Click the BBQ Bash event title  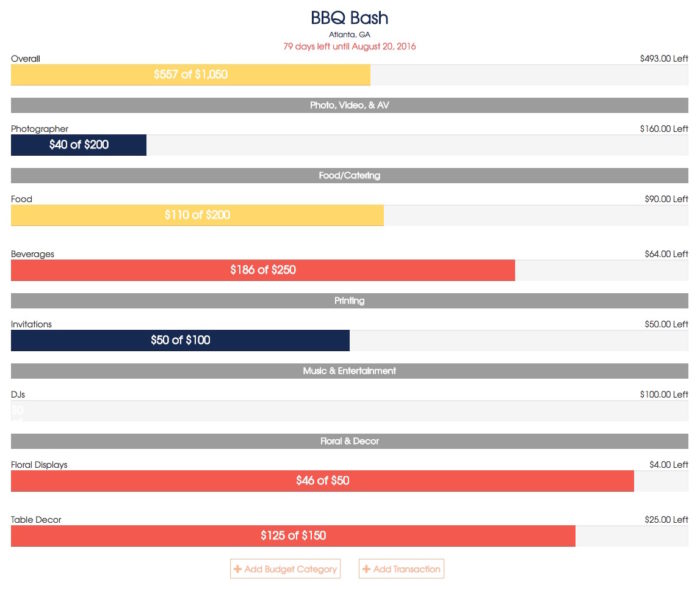pyautogui.click(x=349, y=18)
